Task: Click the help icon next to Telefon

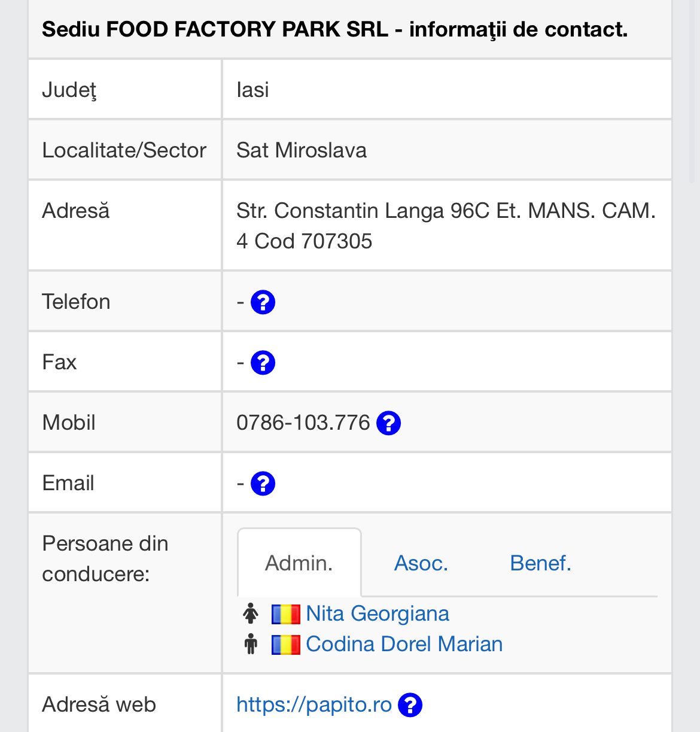Action: coord(263,302)
